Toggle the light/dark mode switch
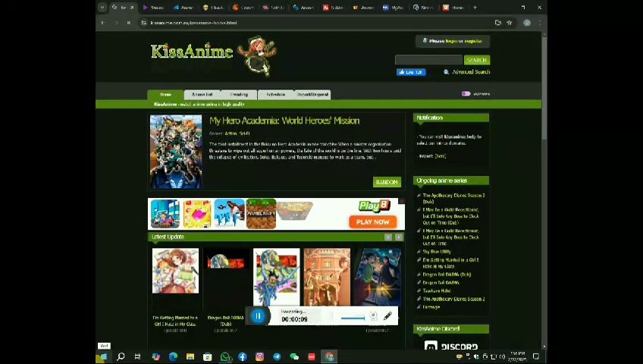Image resolution: width=643 pixels, height=364 pixels. tap(466, 94)
